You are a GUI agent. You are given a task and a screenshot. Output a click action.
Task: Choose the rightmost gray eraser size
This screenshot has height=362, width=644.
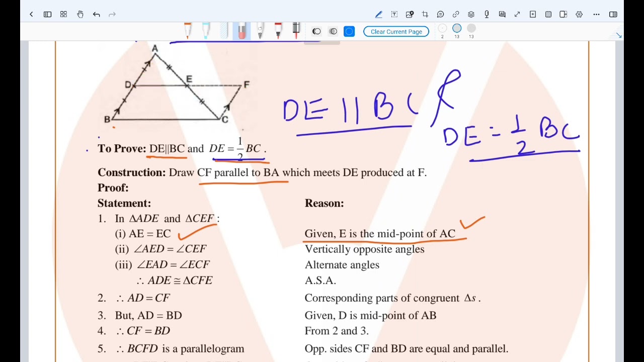(x=471, y=29)
